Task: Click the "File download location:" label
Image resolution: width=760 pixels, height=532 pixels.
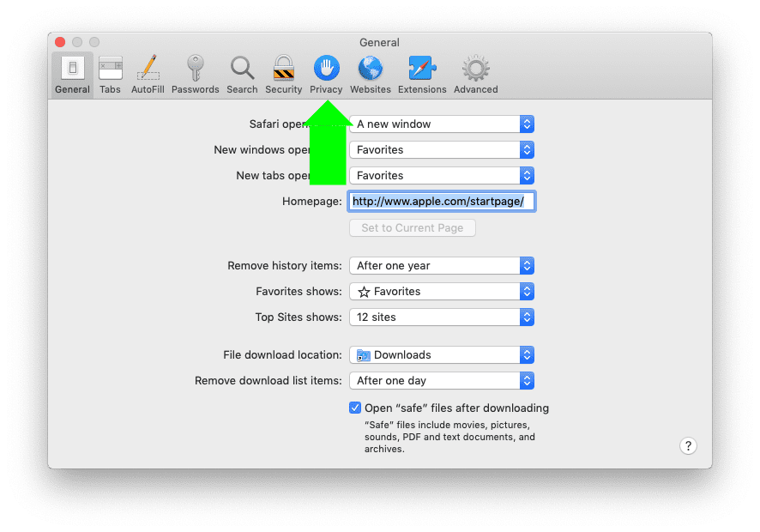Action: [x=282, y=355]
